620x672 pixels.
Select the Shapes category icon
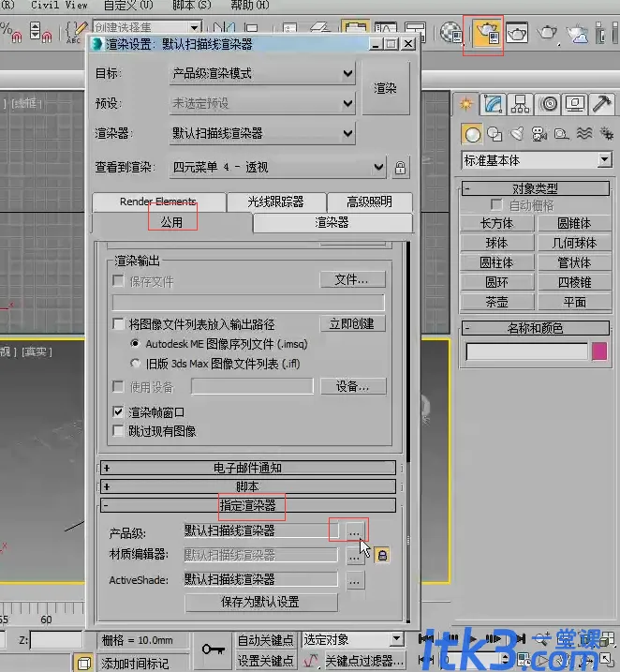pyautogui.click(x=495, y=134)
